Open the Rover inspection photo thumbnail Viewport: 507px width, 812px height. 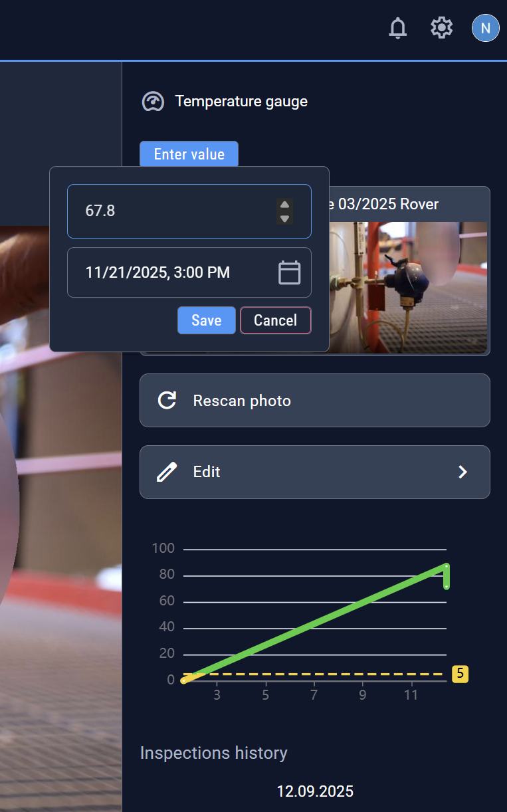pyautogui.click(x=409, y=287)
